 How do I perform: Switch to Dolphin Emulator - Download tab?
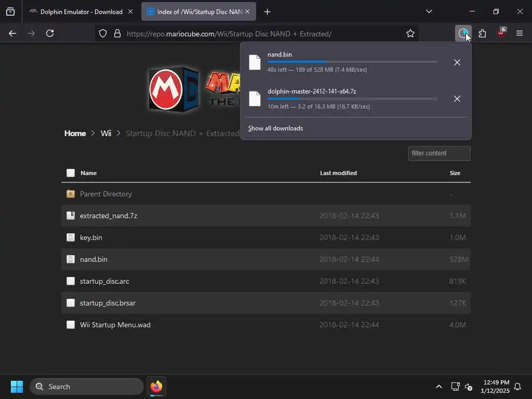click(81, 11)
